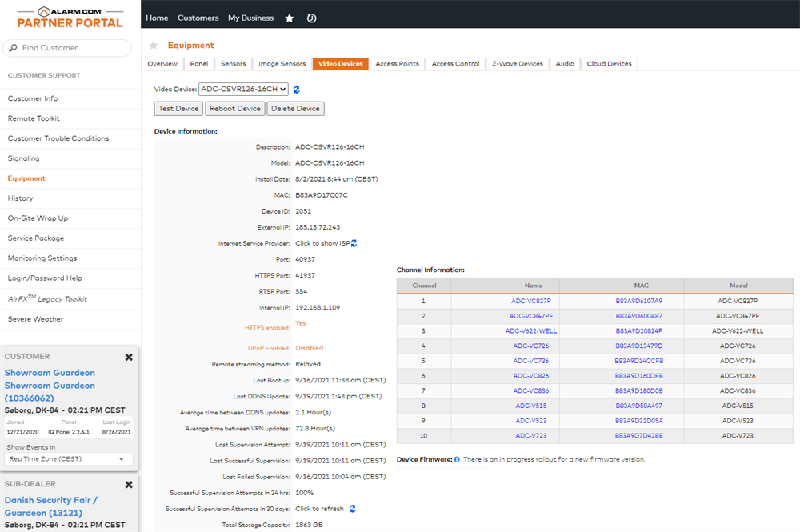This screenshot has width=800, height=532.
Task: Click MAC link B83A9D160DFB
Action: pyautogui.click(x=638, y=376)
